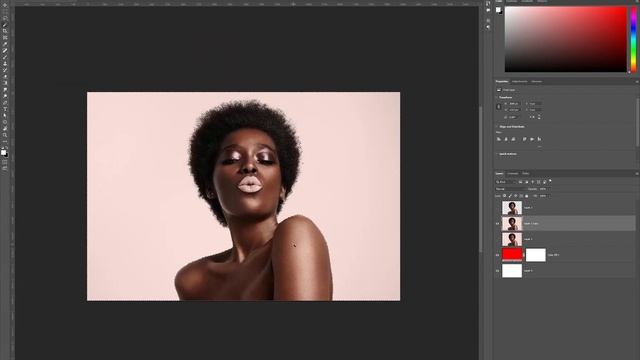
Task: Select the Eraser tool
Action: [x=5, y=76]
